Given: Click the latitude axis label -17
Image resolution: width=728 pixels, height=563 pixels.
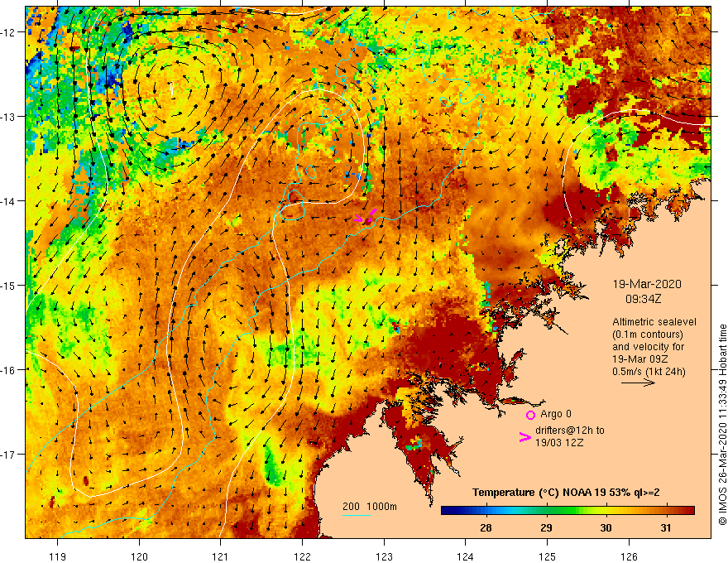Looking at the screenshot, I should point(9,455).
